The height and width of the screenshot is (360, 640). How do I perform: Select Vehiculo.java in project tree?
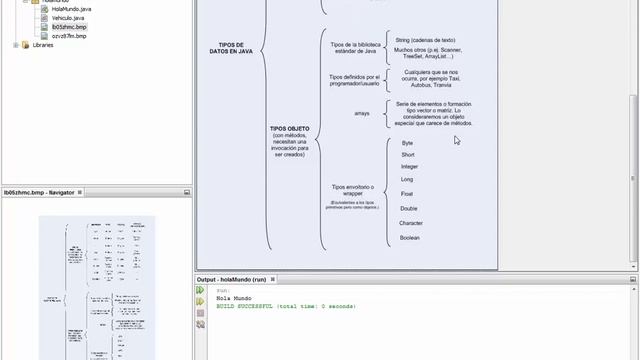click(68, 18)
